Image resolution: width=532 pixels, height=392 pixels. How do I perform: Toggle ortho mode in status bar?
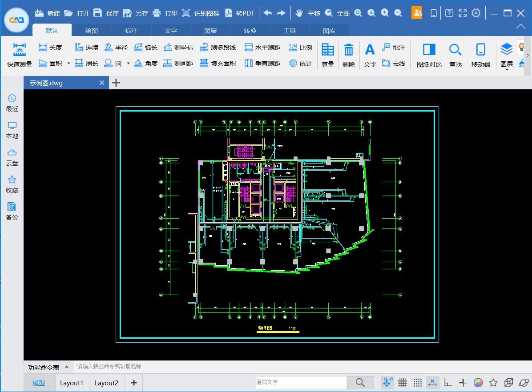pyautogui.click(x=448, y=383)
